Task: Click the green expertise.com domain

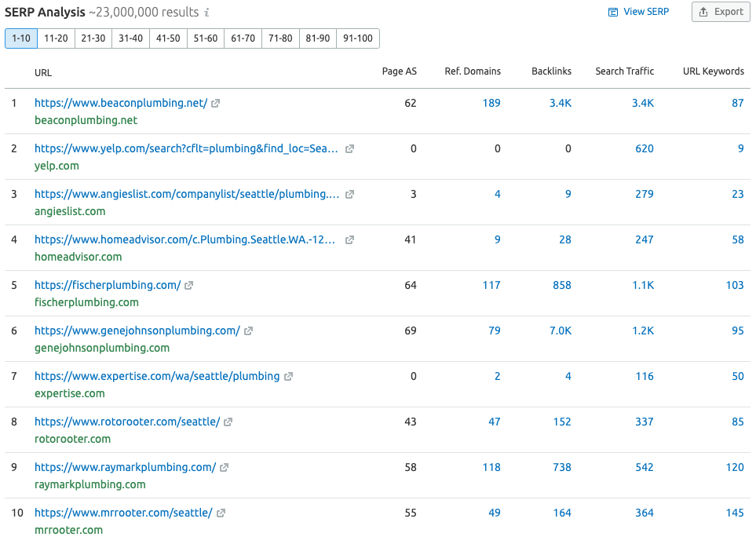Action: coord(69,393)
